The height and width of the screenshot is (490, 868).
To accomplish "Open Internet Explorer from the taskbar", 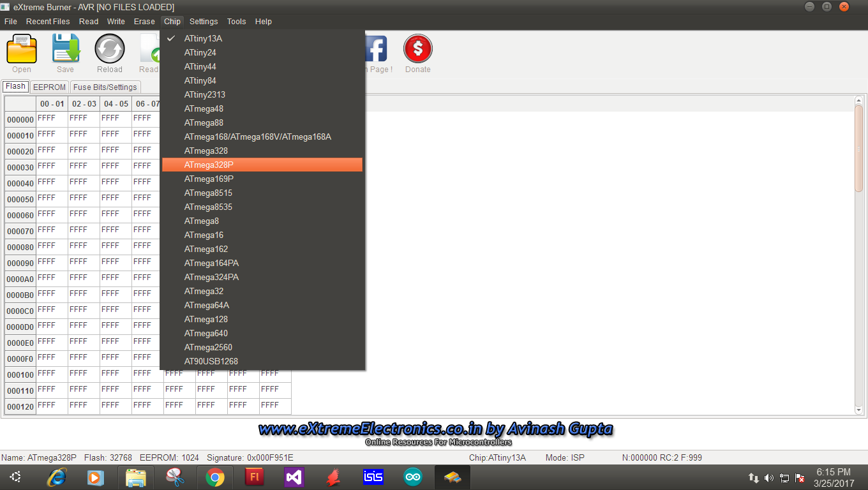I will [x=57, y=477].
